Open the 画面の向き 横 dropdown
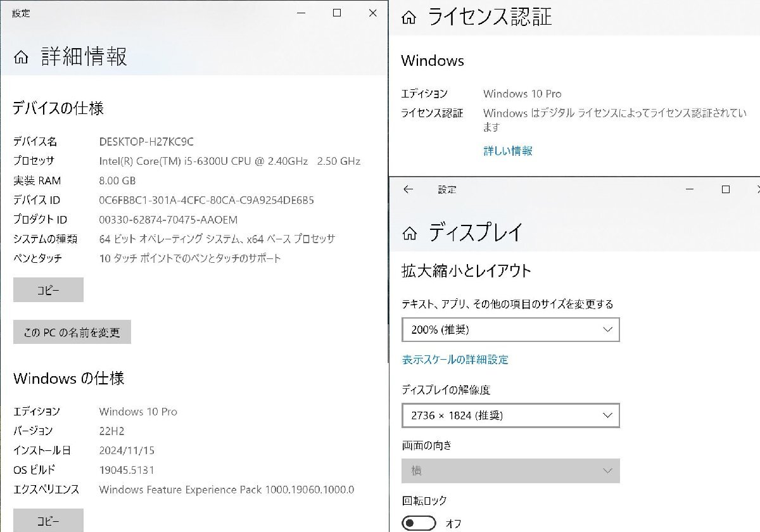 click(x=510, y=471)
